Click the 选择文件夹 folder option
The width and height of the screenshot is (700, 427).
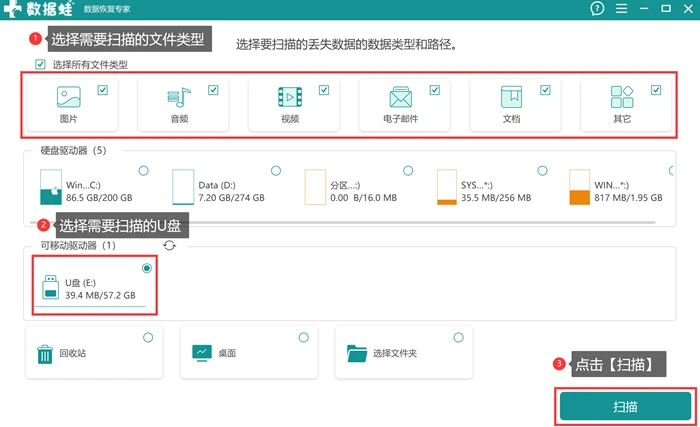404,352
